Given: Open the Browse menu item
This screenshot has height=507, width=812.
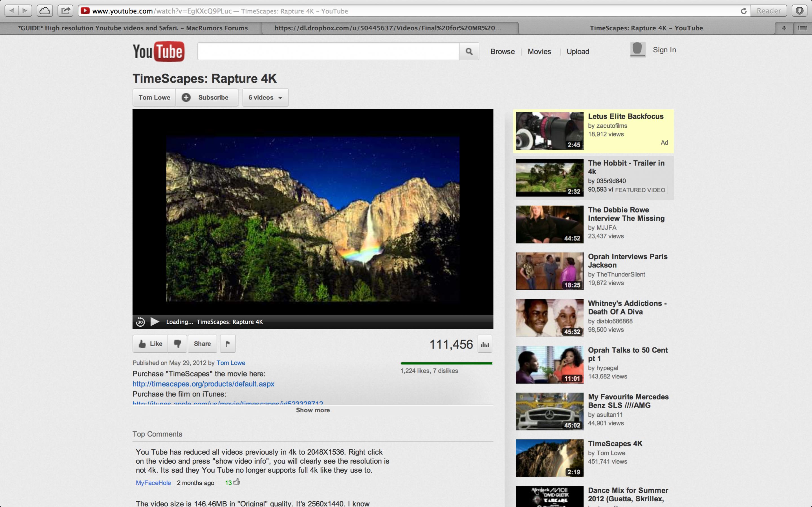Looking at the screenshot, I should tap(502, 52).
